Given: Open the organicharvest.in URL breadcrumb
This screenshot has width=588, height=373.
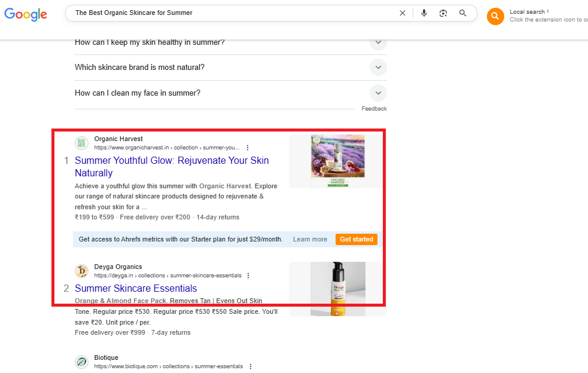Looking at the screenshot, I should click(167, 148).
